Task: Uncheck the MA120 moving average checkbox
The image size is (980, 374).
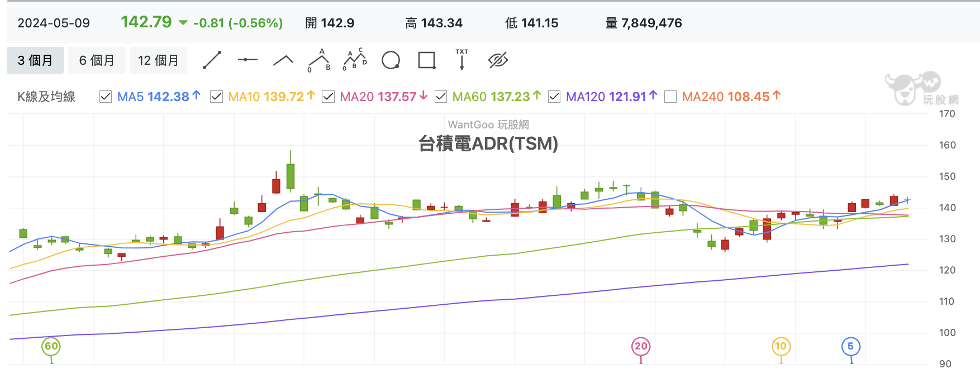Action: tap(554, 97)
